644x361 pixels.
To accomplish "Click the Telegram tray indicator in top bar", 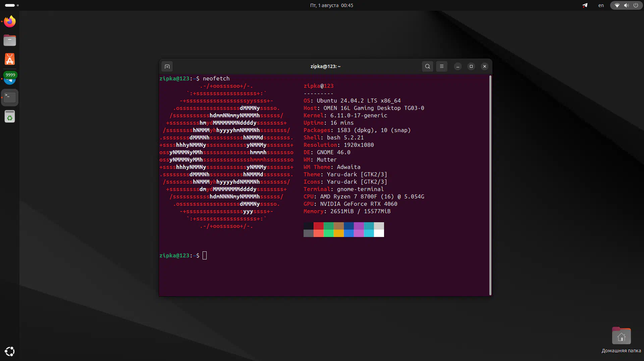I will coord(585,5).
